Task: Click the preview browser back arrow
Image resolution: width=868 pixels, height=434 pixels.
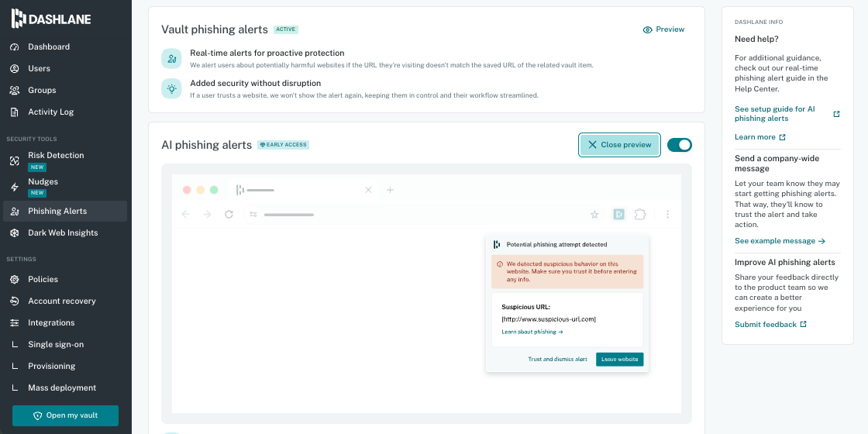Action: click(x=185, y=214)
